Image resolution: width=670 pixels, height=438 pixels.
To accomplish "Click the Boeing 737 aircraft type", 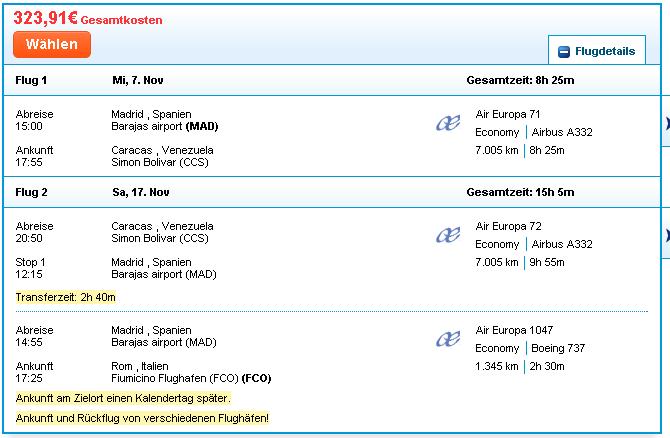I will 559,349.
